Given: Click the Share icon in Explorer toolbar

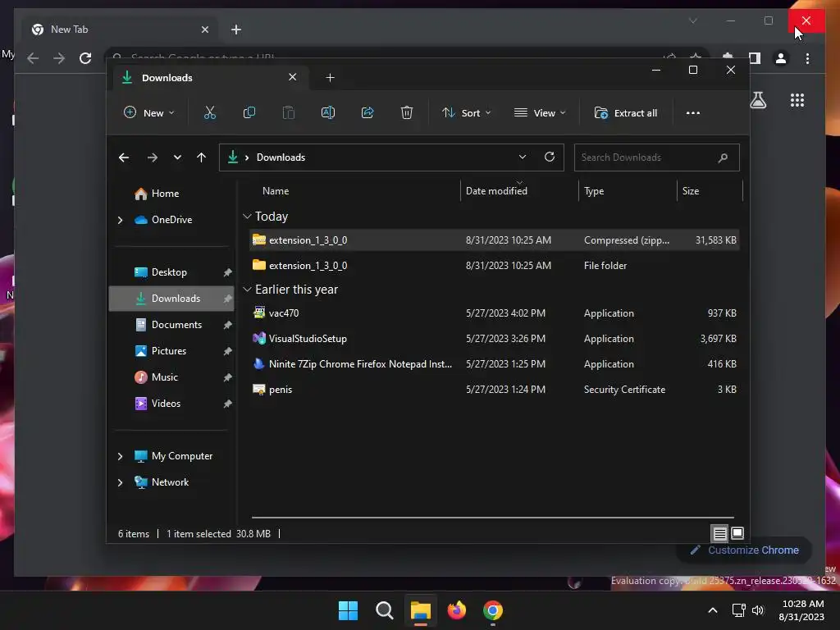Looking at the screenshot, I should click(x=367, y=112).
